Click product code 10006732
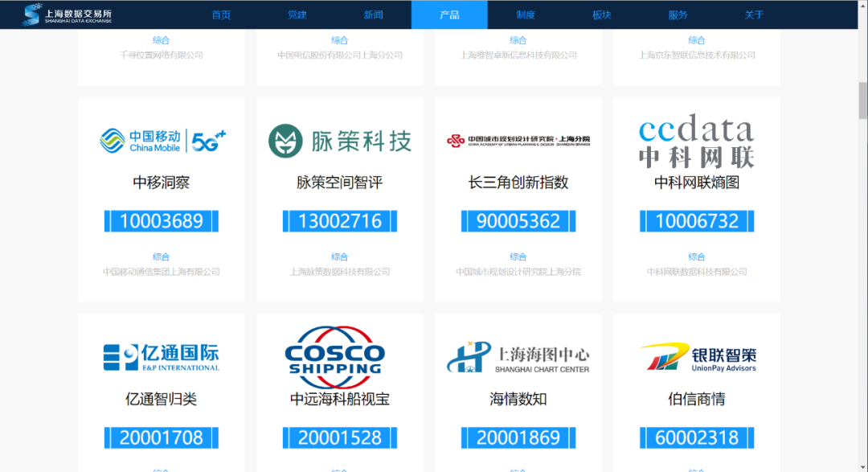The image size is (868, 472). pos(697,221)
